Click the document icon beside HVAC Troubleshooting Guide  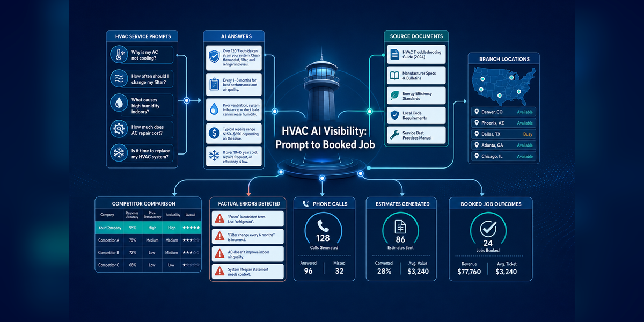click(x=393, y=55)
